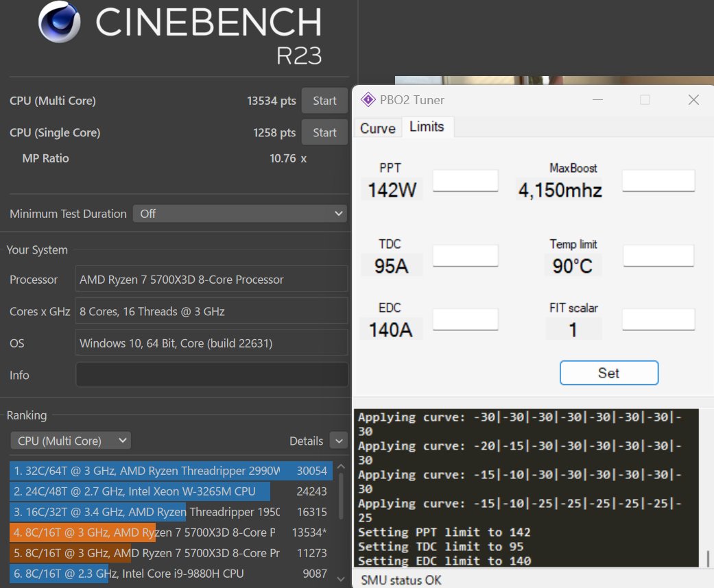Open the Minimum Test Duration dropdown
The image size is (714, 588).
[x=239, y=213]
